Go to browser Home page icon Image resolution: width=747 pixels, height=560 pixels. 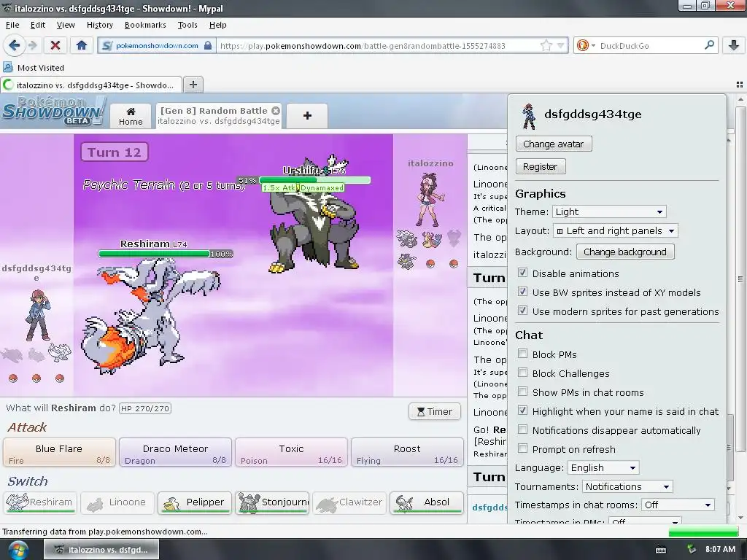pos(82,46)
